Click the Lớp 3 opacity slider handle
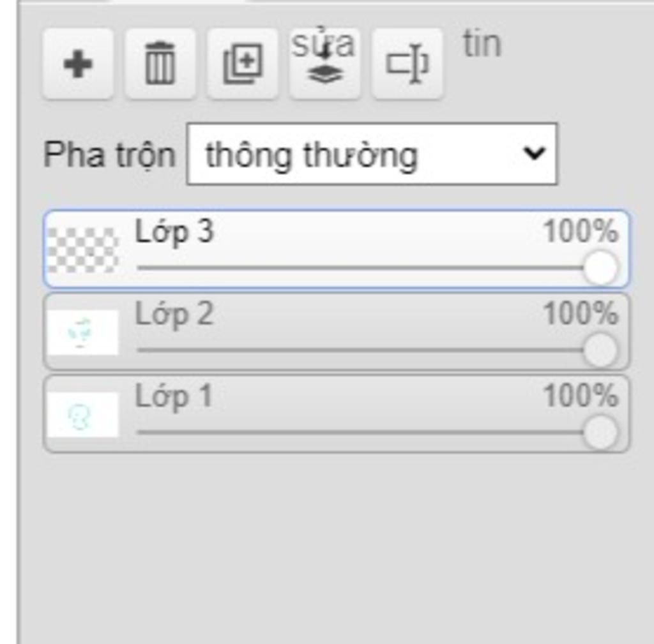 point(600,268)
